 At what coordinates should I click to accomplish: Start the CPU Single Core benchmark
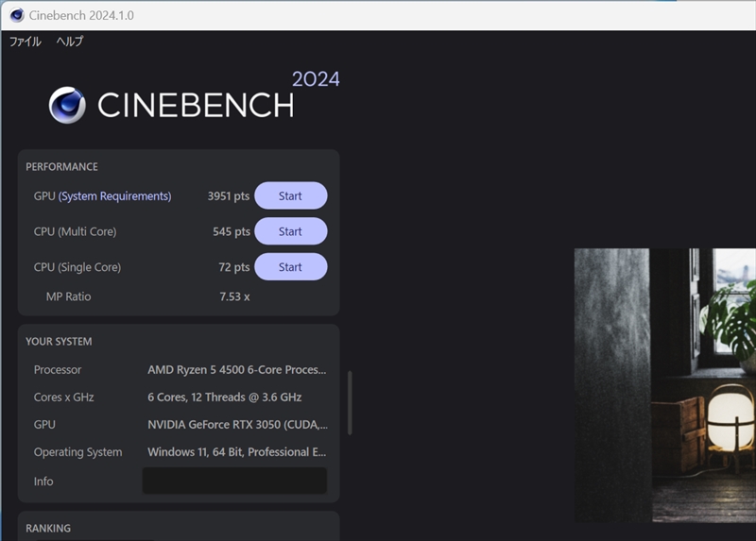pos(291,267)
